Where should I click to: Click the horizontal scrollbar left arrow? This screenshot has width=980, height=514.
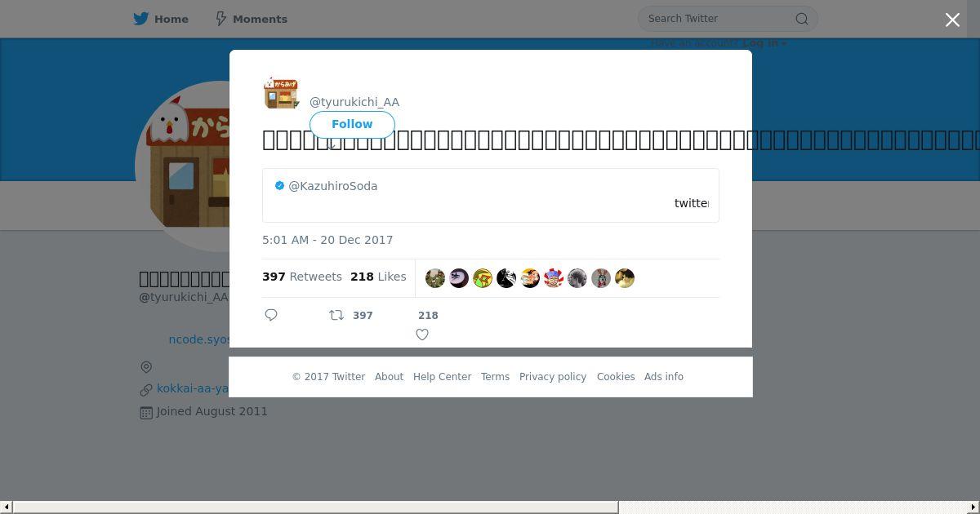(7, 507)
